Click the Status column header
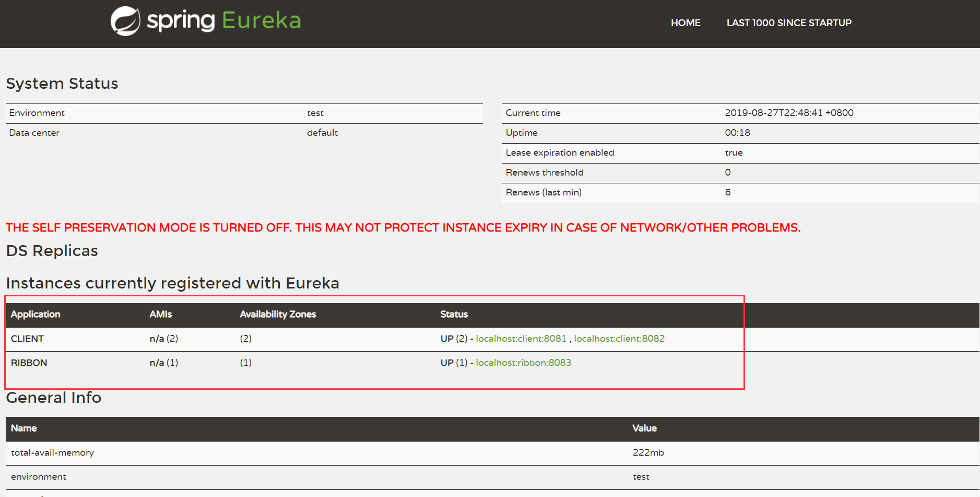980x497 pixels. (454, 314)
